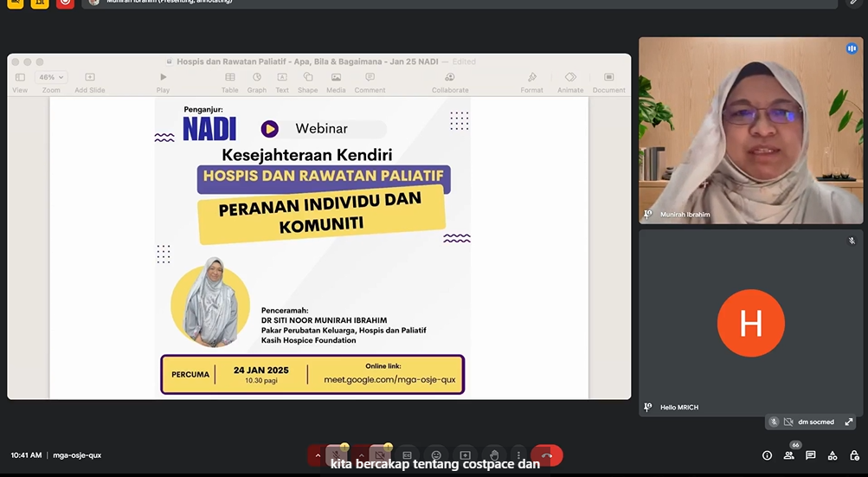The image size is (868, 477).
Task: Toggle closed captions in Meet
Action: pos(407,455)
